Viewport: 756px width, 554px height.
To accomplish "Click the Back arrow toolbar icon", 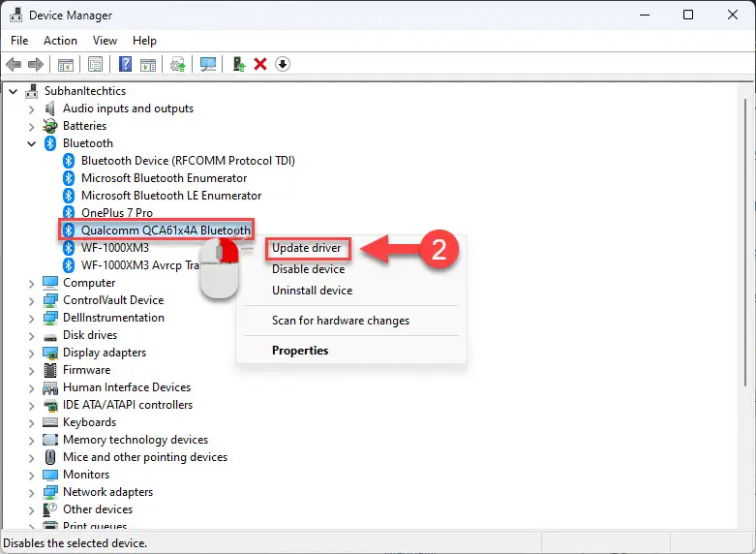I will tap(14, 64).
